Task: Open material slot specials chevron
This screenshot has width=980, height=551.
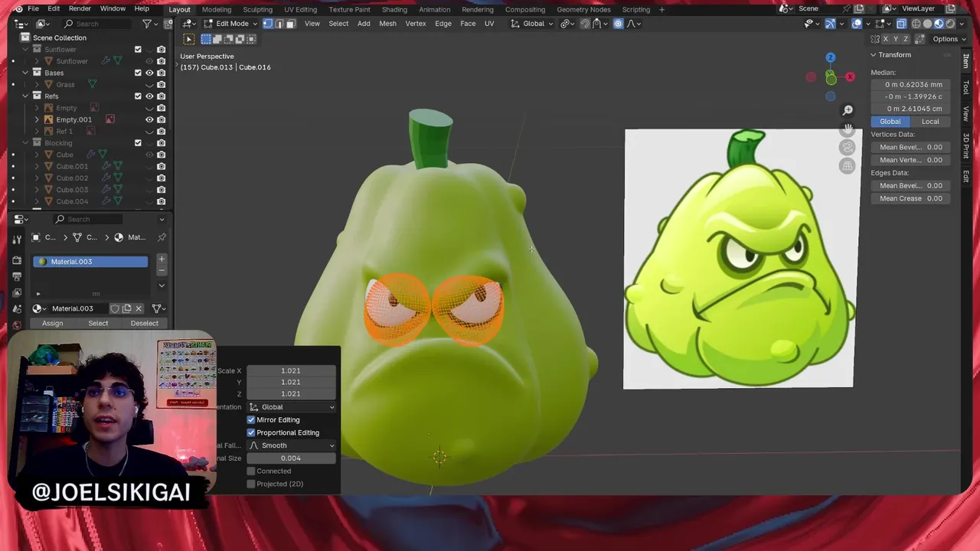Action: pyautogui.click(x=162, y=285)
